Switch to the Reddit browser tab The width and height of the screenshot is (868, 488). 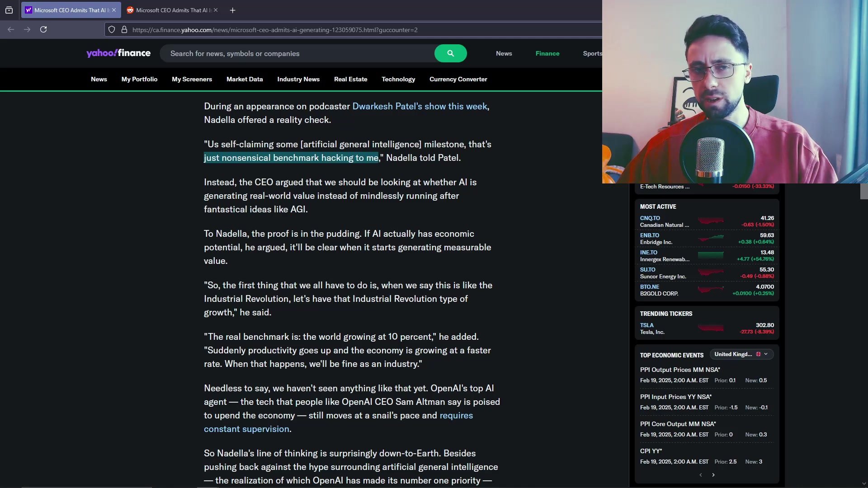pyautogui.click(x=172, y=10)
